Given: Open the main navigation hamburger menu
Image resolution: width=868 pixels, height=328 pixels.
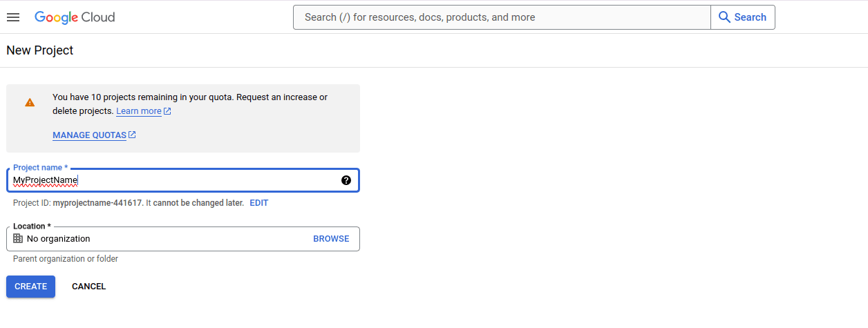Looking at the screenshot, I should coord(13,17).
